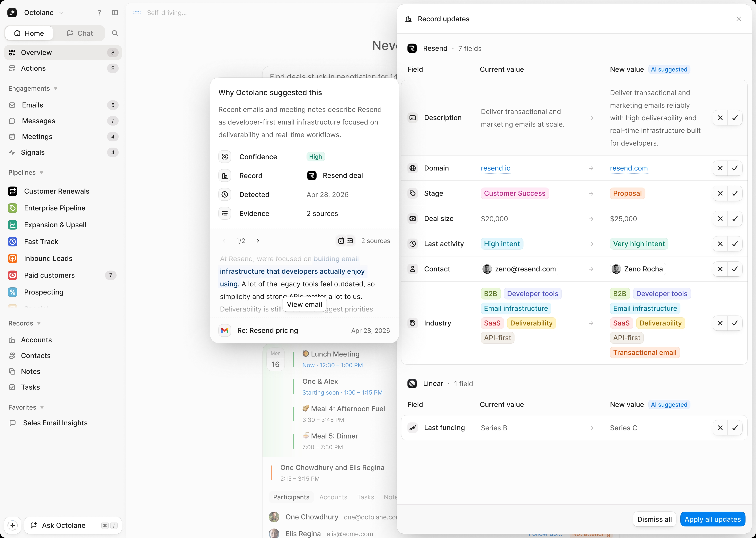Open the resend.com domain link
Viewport: 756px width, 538px height.
[x=629, y=168]
